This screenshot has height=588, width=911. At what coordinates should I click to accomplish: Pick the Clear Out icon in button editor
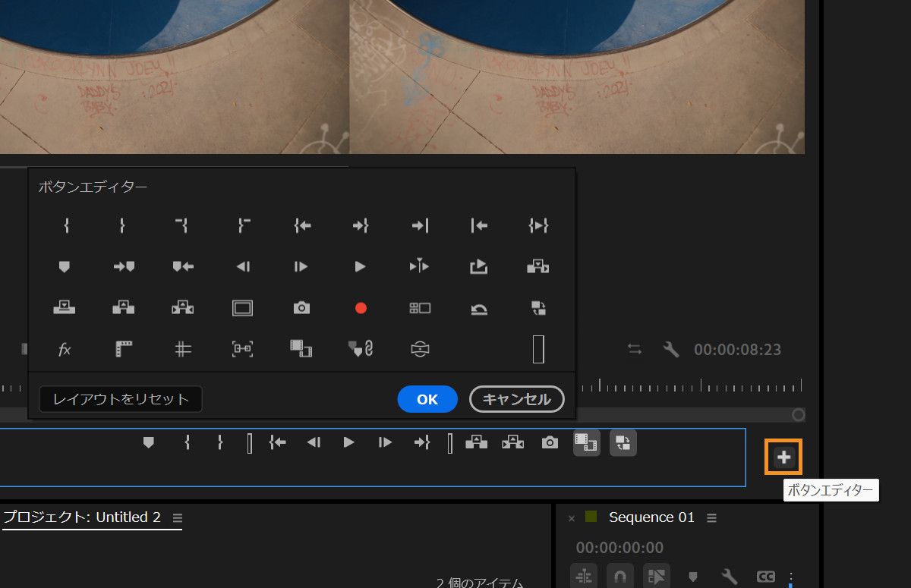click(243, 225)
